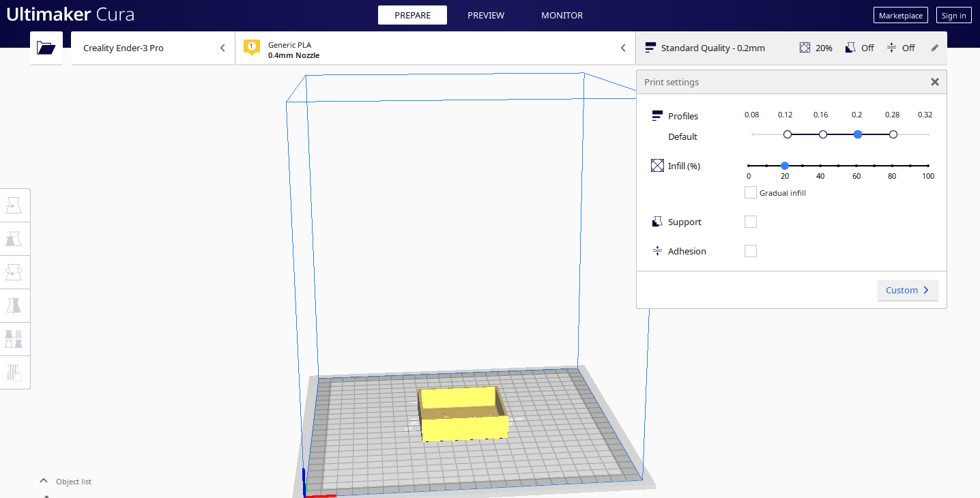Screen dimensions: 980x498
Task: Close the Print settings panel
Action: click(935, 82)
